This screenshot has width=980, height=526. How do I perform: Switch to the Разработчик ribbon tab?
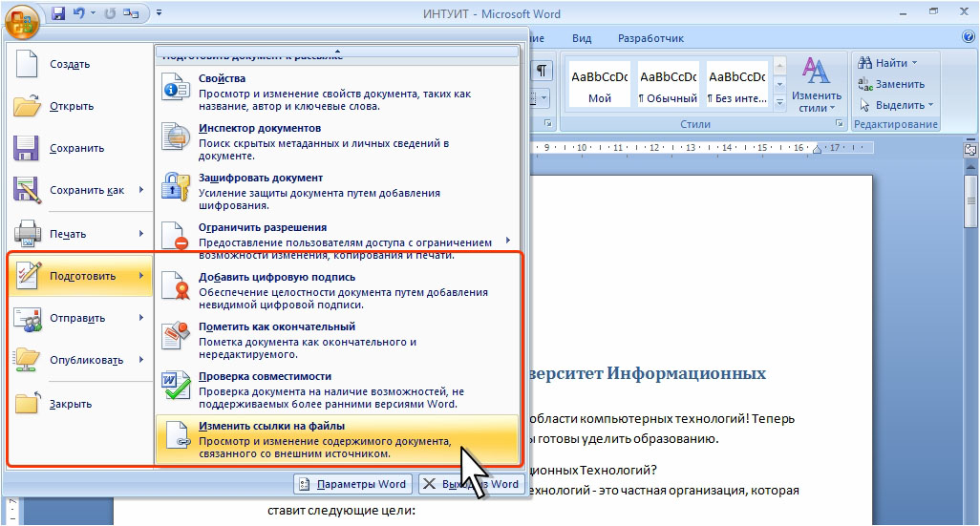(x=650, y=38)
